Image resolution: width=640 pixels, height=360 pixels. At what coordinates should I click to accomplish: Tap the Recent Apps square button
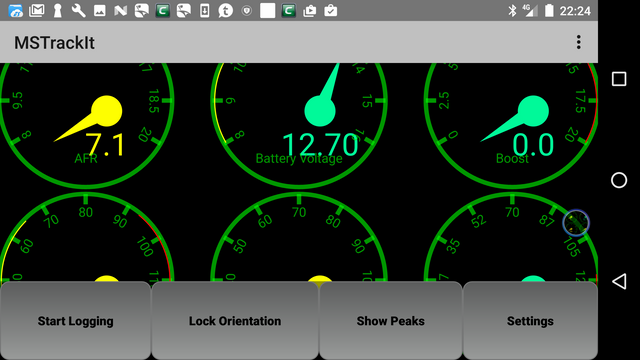619,79
